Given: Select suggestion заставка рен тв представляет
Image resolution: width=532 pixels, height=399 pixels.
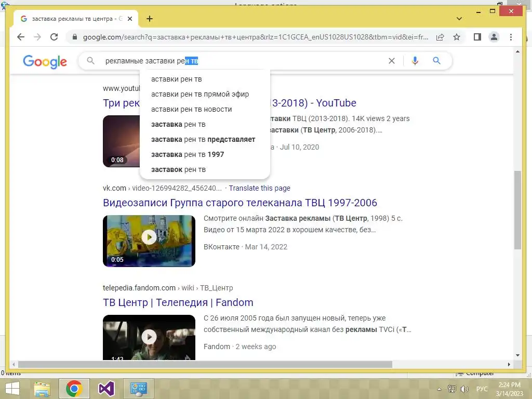Looking at the screenshot, I should (x=205, y=139).
